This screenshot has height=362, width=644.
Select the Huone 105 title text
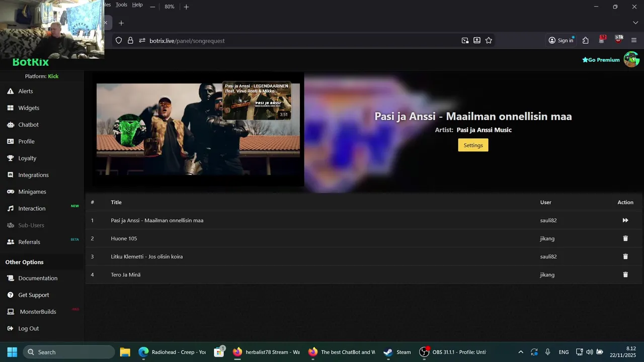(x=124, y=238)
